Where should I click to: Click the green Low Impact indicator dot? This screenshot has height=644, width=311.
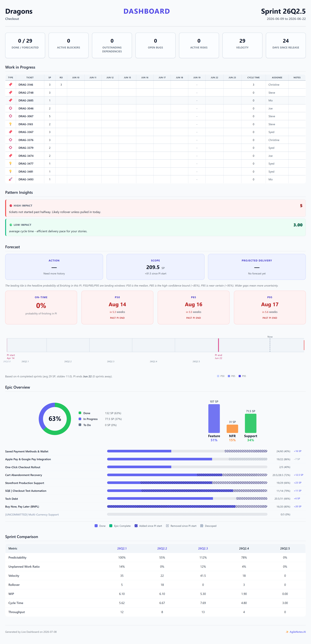11,225
